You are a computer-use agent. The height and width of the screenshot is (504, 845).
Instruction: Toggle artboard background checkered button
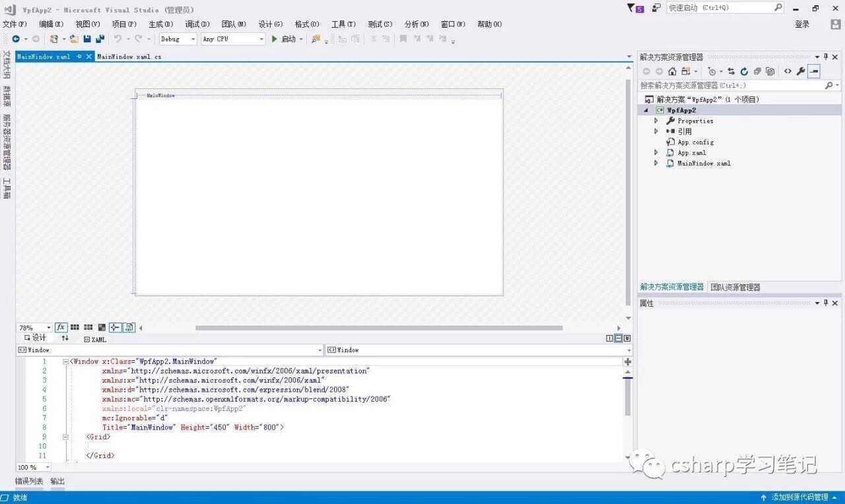coord(102,327)
